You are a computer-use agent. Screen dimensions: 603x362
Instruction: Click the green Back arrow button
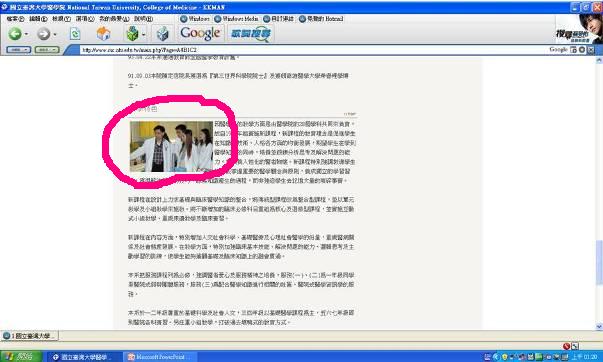[x=15, y=34]
